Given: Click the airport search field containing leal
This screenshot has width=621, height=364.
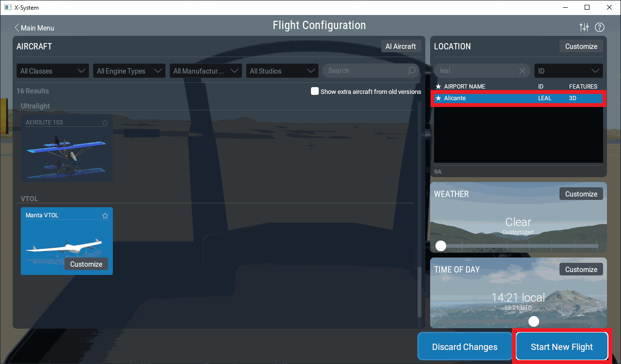Looking at the screenshot, I should pos(482,71).
